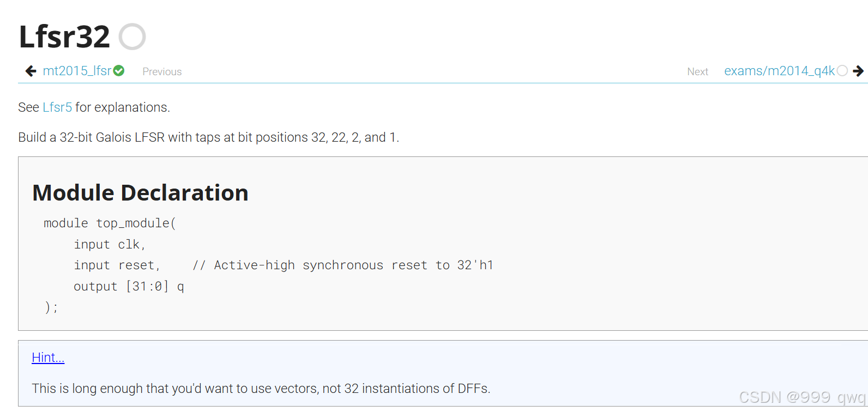This screenshot has height=412, width=868.
Task: Open the exams/m2014_q4k problem link
Action: point(779,70)
